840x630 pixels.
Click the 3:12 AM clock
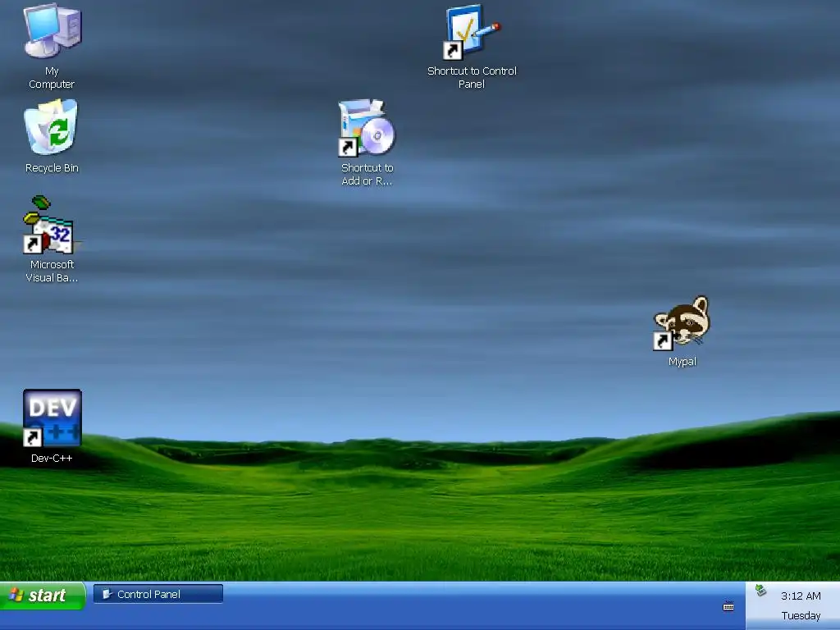tap(801, 596)
